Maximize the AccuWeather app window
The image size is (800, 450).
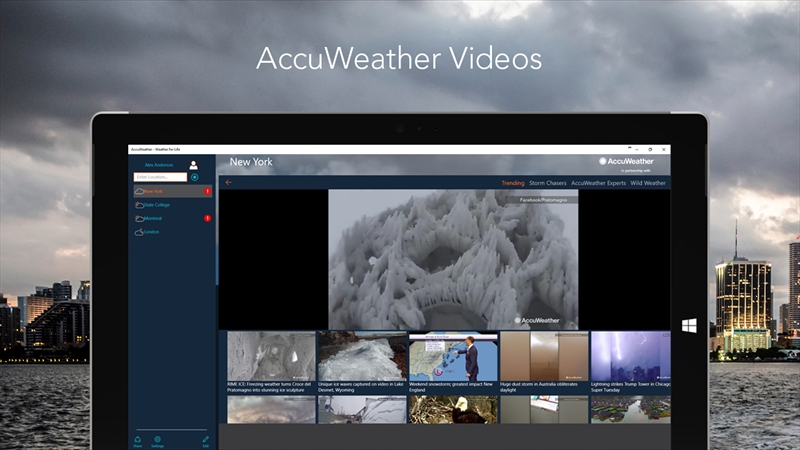pos(650,149)
